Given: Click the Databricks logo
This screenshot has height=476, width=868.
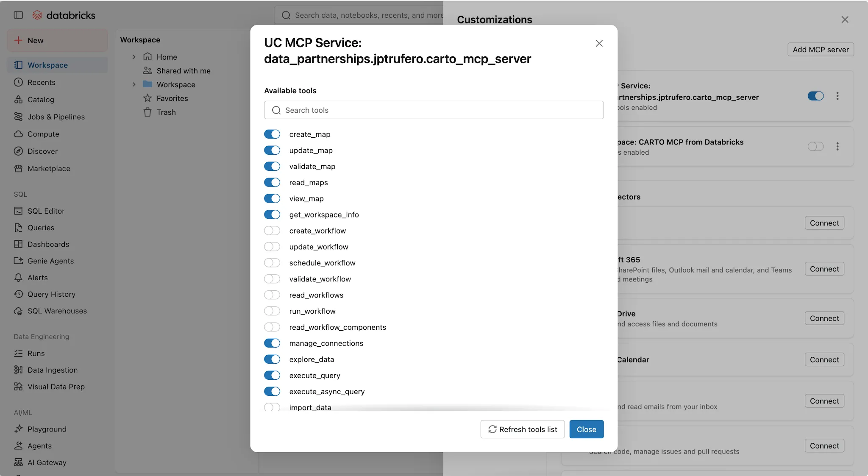Looking at the screenshot, I should [64, 15].
